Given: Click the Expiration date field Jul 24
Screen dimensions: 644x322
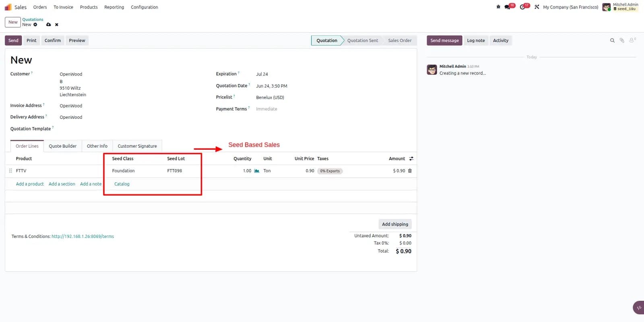Looking at the screenshot, I should [262, 74].
